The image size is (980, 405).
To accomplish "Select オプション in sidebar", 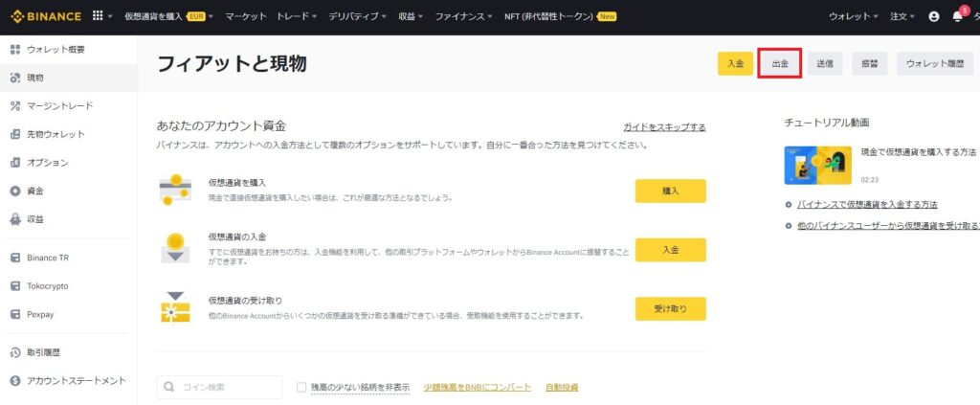I will coord(48,163).
